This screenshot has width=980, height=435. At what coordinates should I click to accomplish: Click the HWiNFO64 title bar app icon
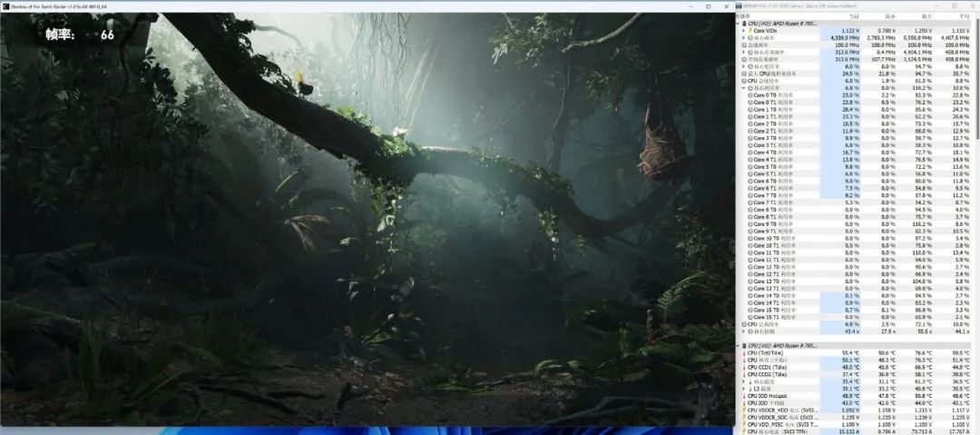coord(740,6)
